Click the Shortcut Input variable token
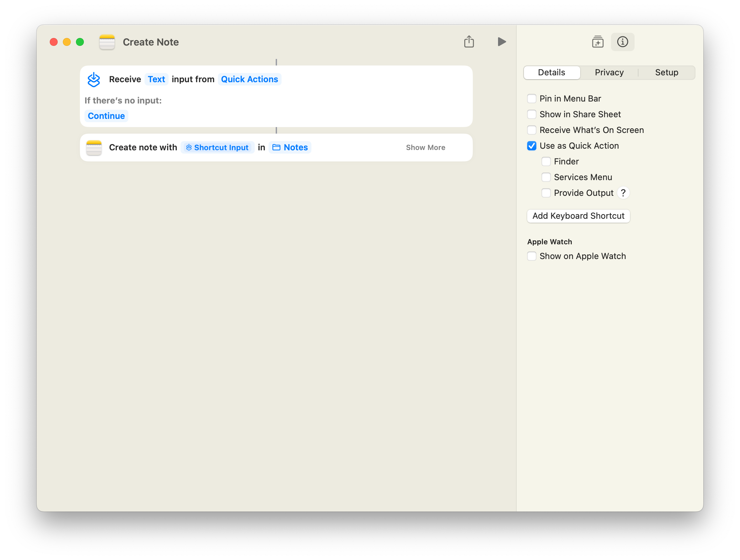 (x=217, y=147)
